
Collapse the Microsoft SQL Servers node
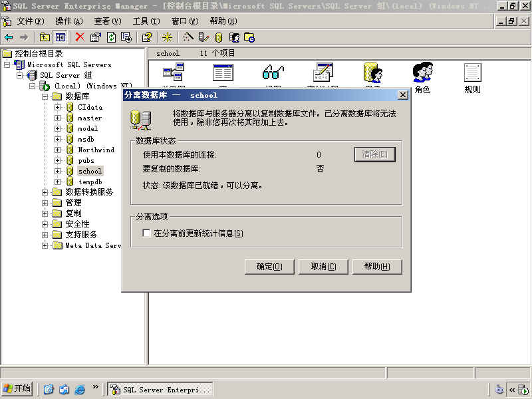[x=7, y=65]
